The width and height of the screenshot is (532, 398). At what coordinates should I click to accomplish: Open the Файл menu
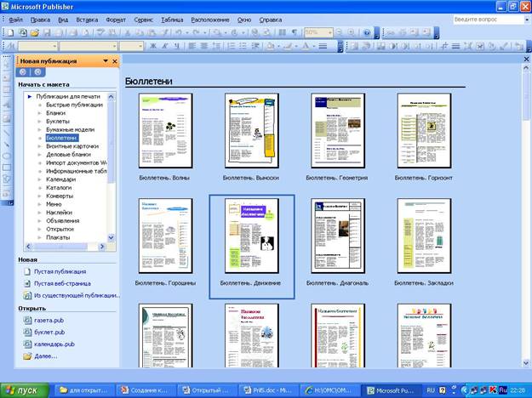point(15,20)
